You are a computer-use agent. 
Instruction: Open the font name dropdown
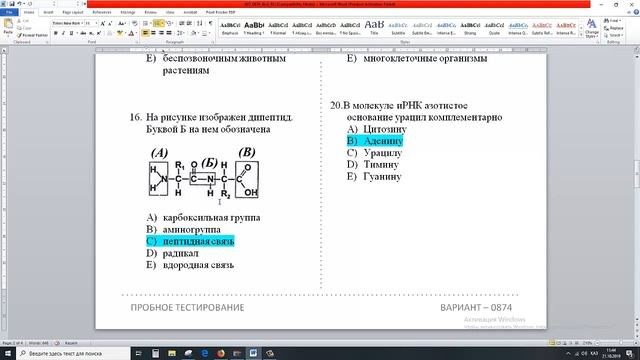coord(82,24)
